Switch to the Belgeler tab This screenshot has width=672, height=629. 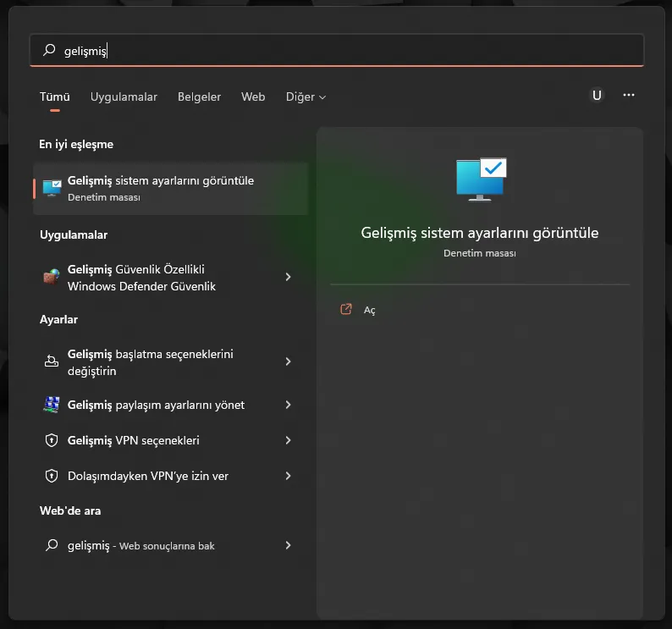(x=199, y=97)
